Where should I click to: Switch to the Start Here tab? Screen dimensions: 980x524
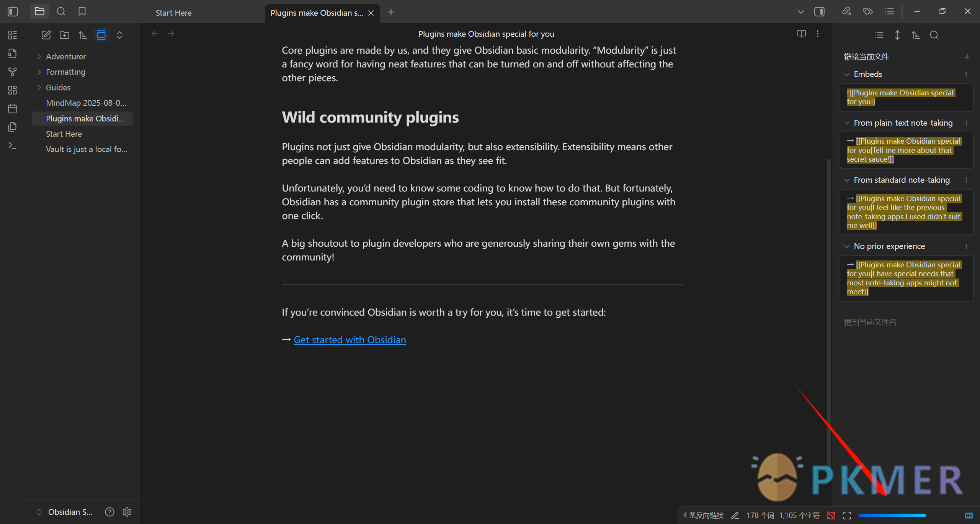click(x=173, y=13)
